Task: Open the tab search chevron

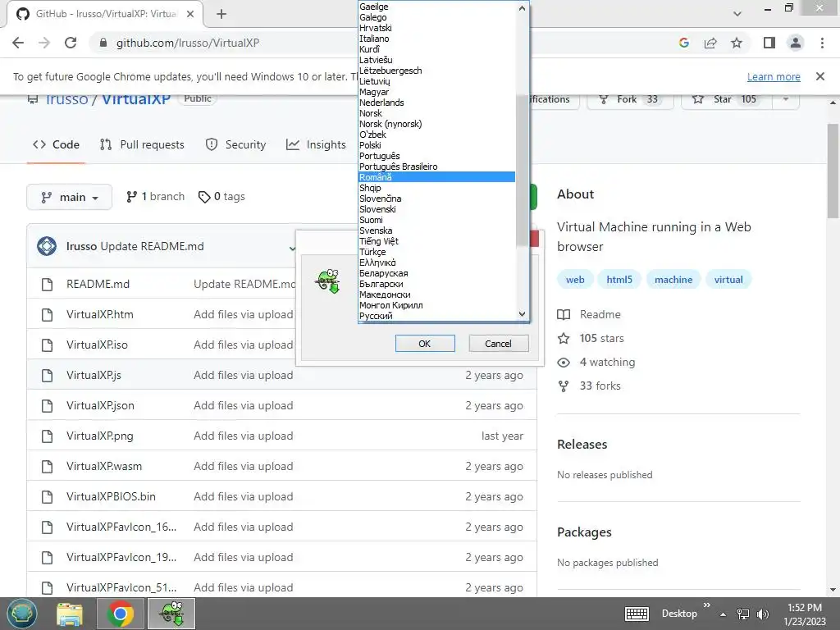Action: click(737, 14)
